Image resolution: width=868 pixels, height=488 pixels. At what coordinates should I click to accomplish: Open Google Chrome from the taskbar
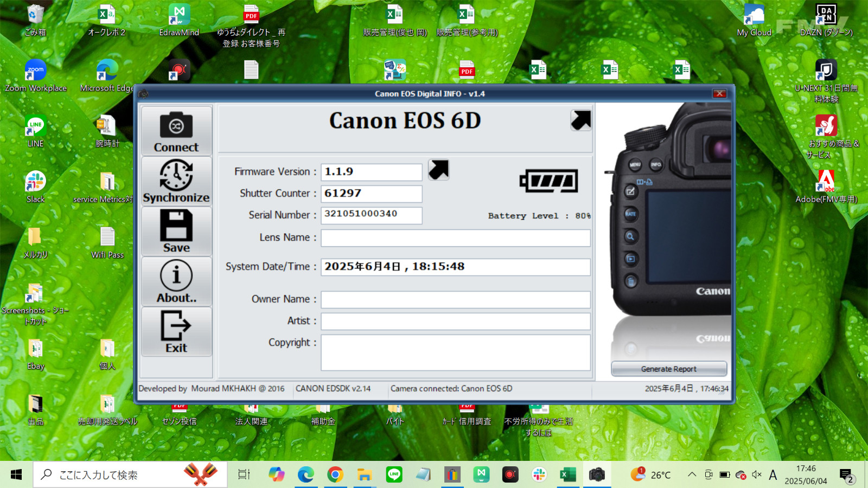point(335,475)
